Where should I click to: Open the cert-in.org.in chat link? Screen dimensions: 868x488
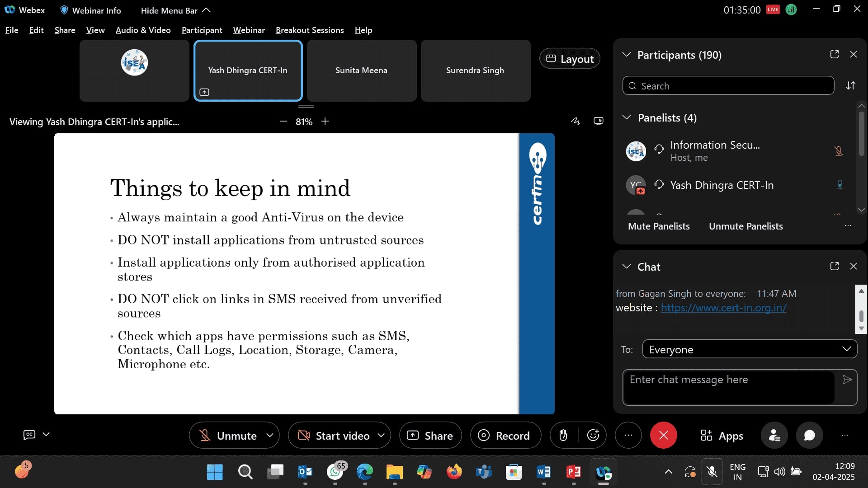pyautogui.click(x=723, y=308)
